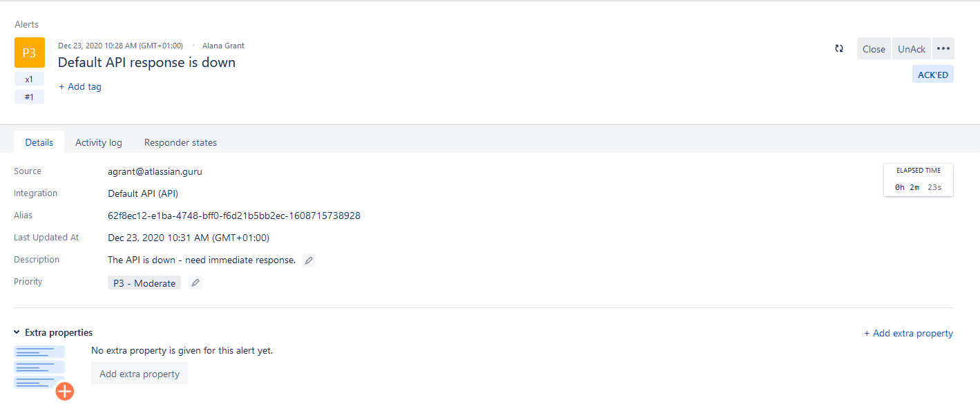
Task: Collapse the Extra properties section
Action: click(17, 332)
